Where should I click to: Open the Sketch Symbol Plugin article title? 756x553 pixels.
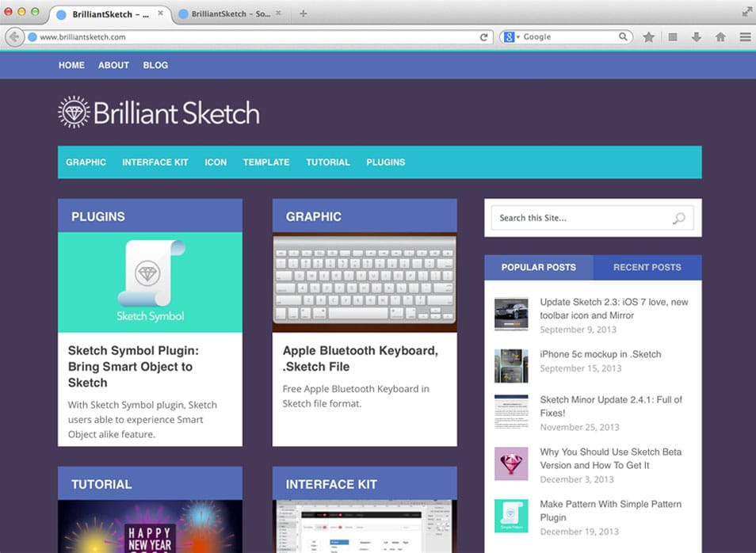coord(133,366)
